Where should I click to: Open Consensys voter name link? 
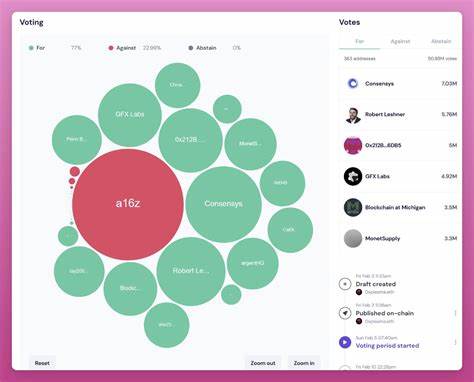click(379, 84)
